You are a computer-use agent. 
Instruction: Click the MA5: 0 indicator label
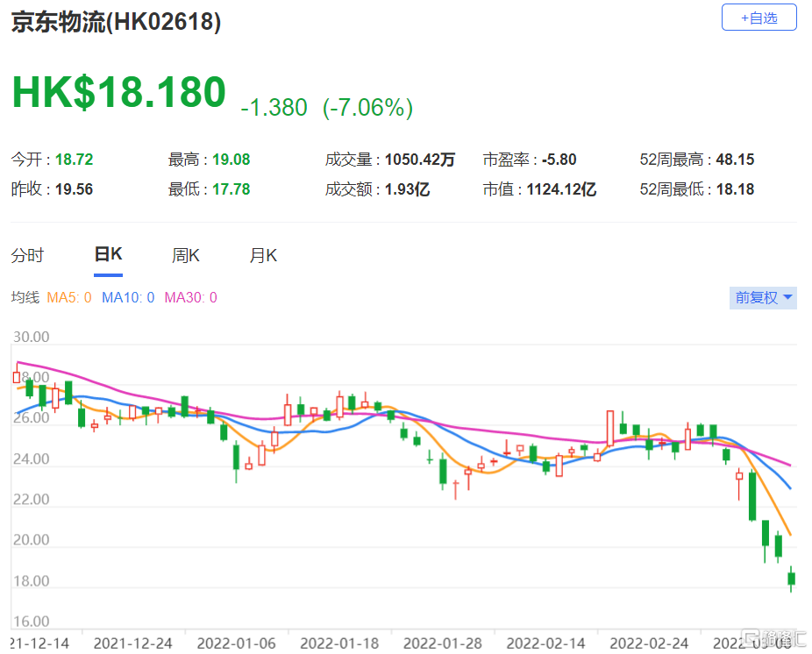point(69,298)
